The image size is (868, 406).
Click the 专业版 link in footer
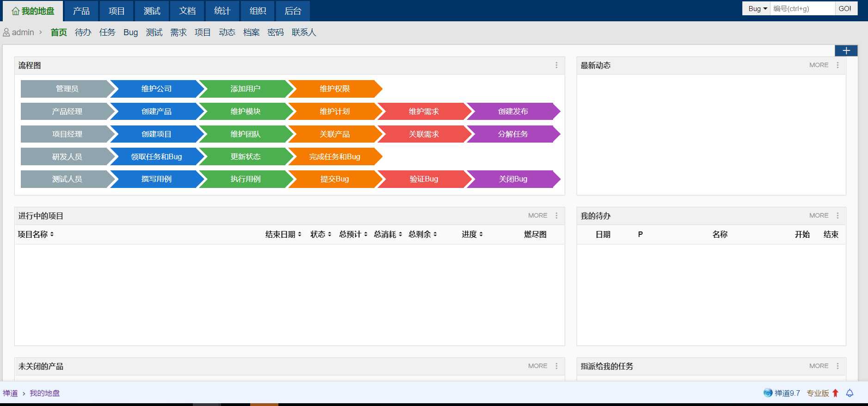[818, 393]
